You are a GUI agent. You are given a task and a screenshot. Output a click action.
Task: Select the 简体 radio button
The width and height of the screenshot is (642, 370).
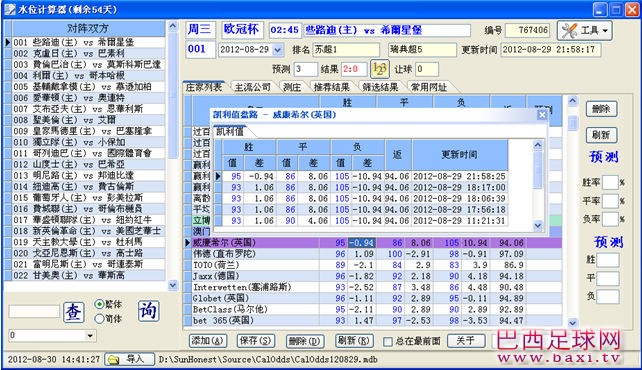[x=99, y=318]
